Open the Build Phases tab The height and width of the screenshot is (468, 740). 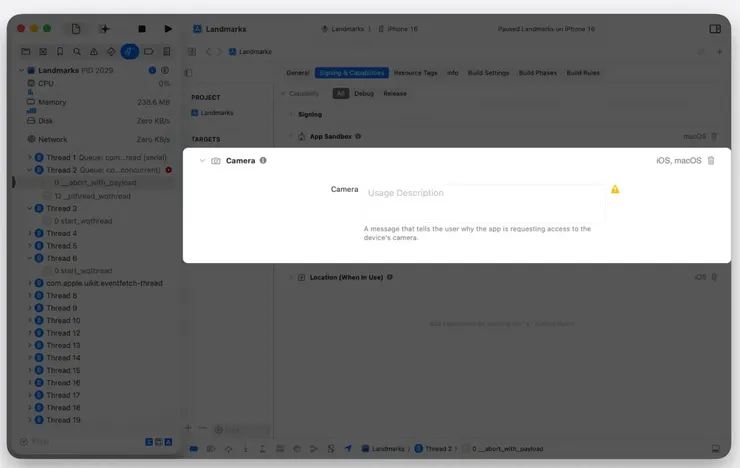(x=538, y=73)
